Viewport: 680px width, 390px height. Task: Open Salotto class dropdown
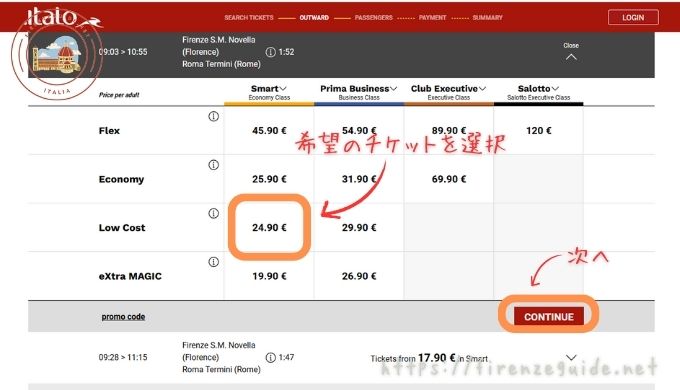[x=538, y=88]
